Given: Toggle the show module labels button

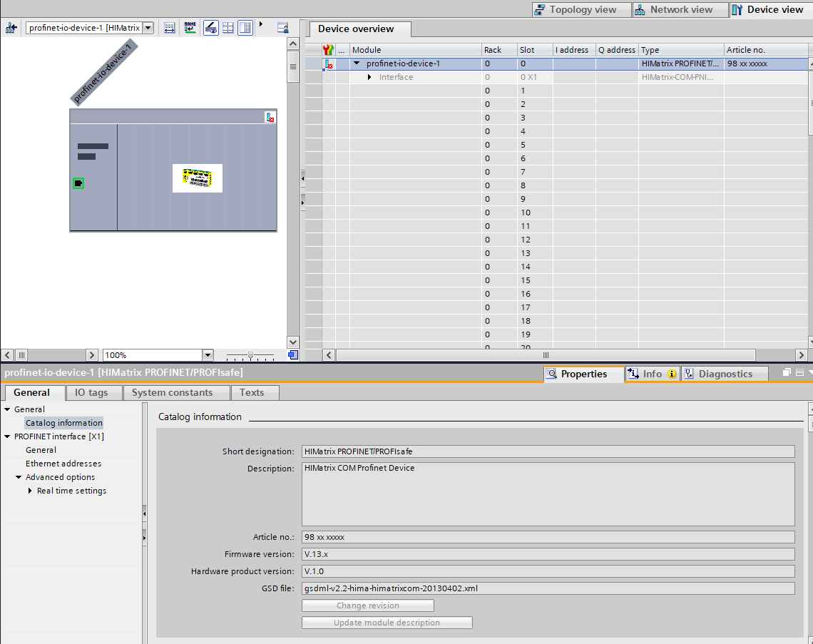Looking at the screenshot, I should tap(211, 28).
